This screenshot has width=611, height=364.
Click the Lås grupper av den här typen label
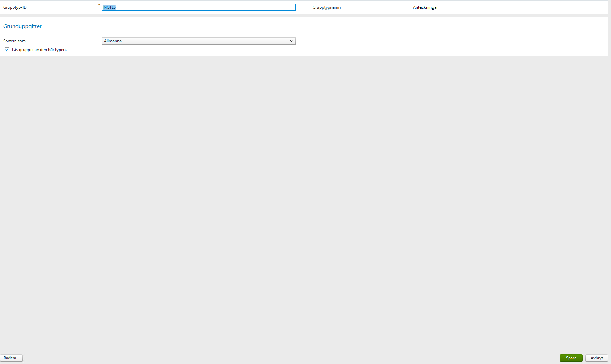click(39, 49)
